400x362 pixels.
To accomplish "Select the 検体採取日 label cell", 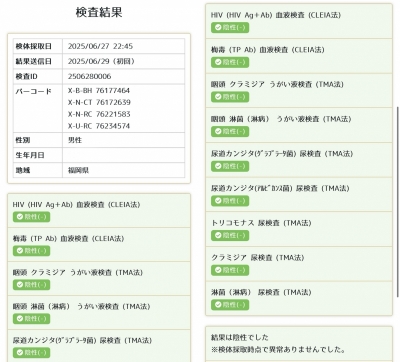I will point(38,46).
